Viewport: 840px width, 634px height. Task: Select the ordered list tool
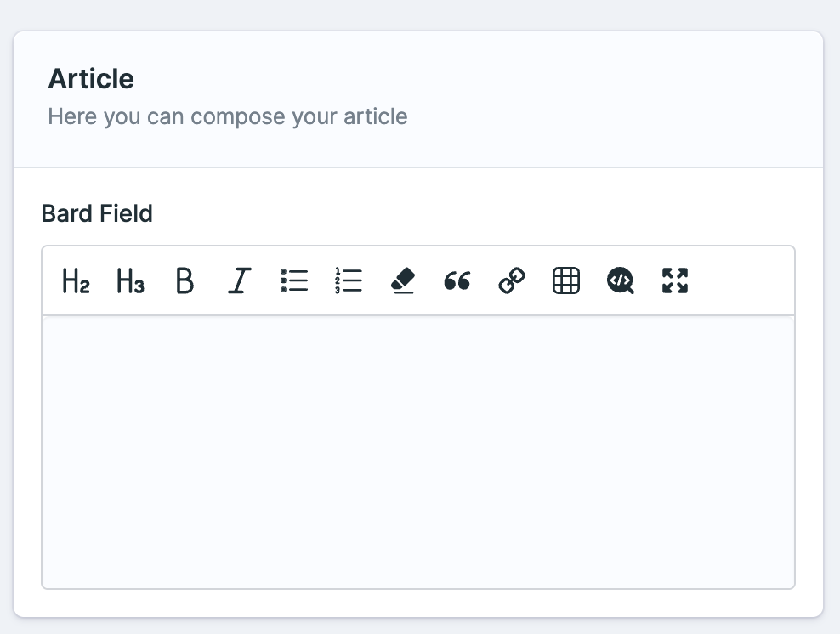pos(348,280)
